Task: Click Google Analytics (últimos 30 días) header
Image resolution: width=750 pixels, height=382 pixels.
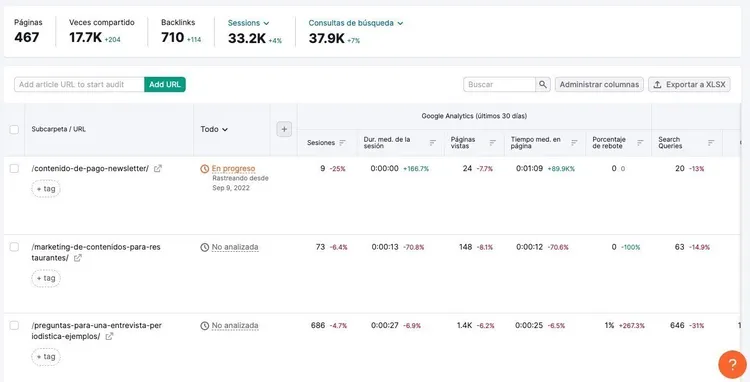Action: [474, 116]
